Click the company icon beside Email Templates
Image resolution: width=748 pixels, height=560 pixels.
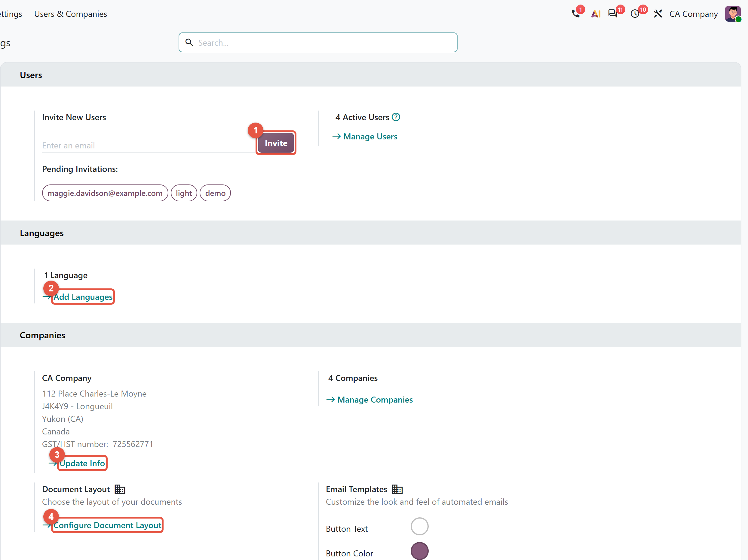point(397,489)
